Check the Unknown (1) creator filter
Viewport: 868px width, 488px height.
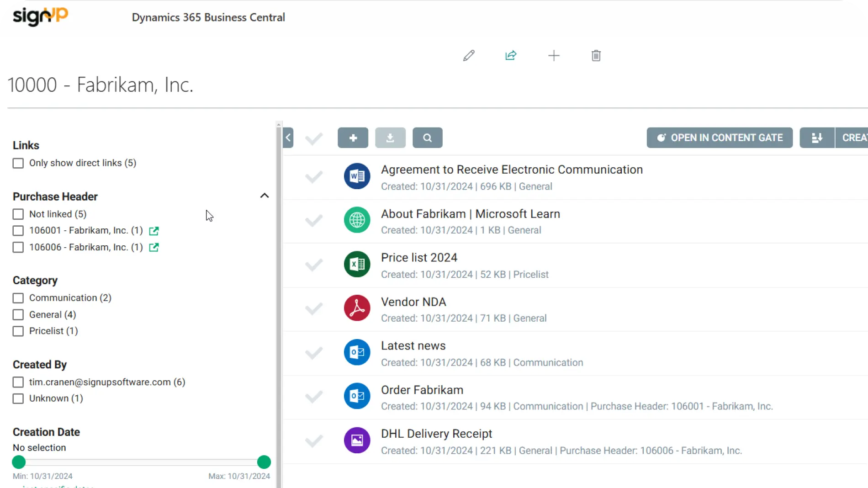click(18, 398)
